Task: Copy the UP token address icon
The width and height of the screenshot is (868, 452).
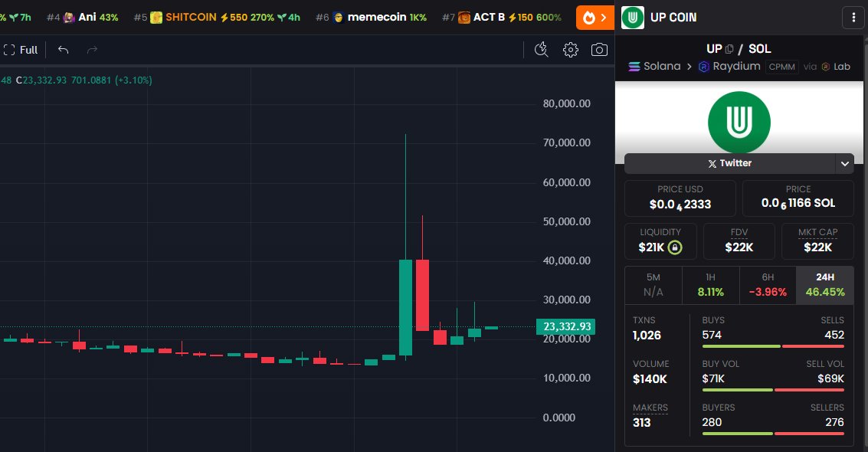Action: pos(729,49)
